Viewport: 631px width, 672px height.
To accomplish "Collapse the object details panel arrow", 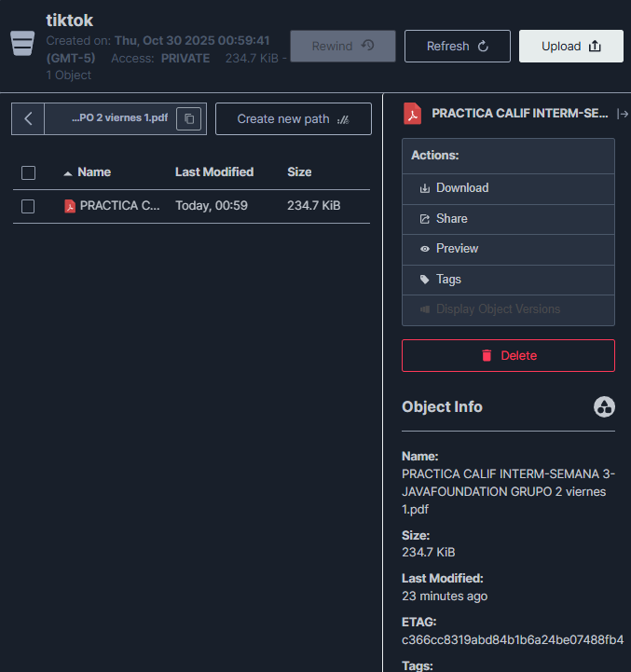I will (x=623, y=114).
